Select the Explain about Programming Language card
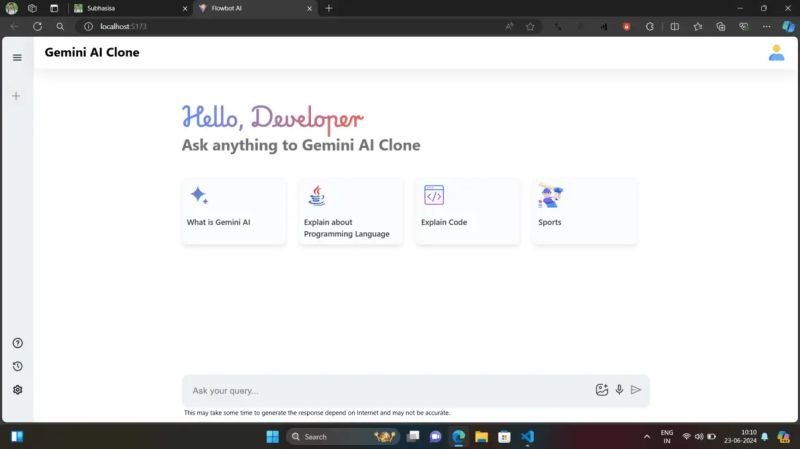This screenshot has width=800, height=449. pos(351,212)
